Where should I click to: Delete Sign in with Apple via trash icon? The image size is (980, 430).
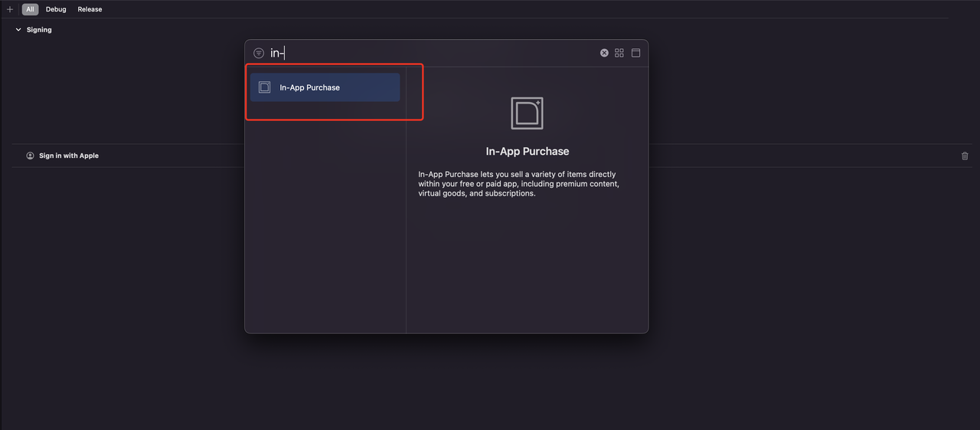coord(965,156)
